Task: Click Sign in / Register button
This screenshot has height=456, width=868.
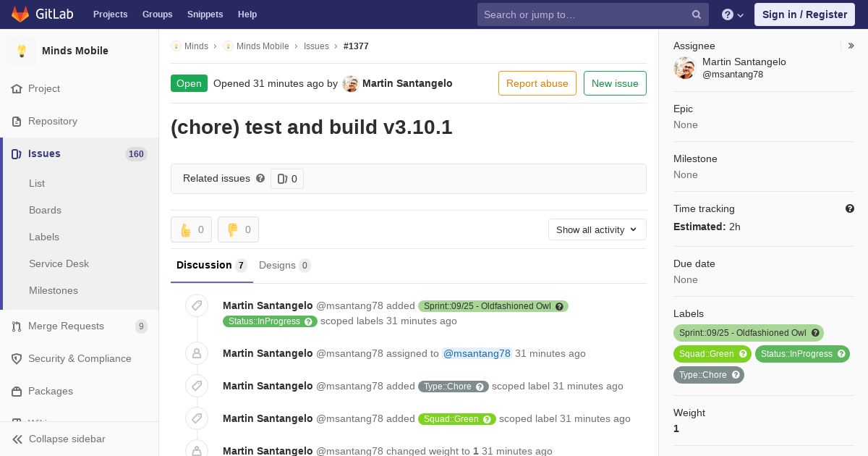Action: [804, 14]
